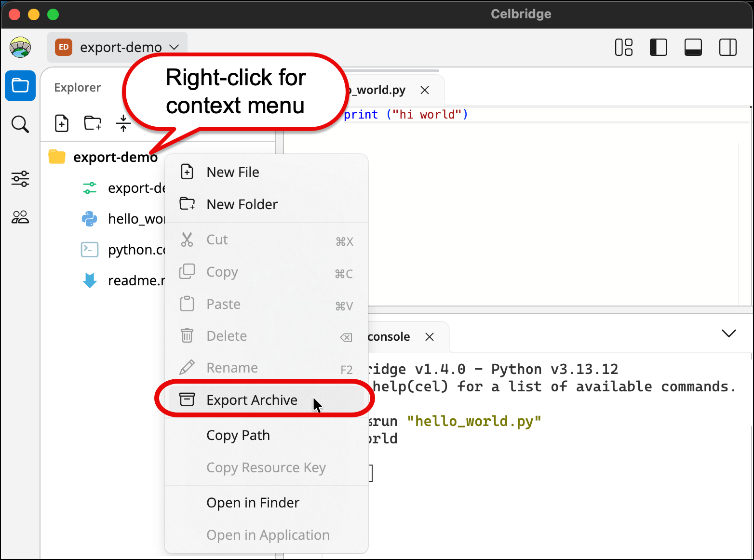754x560 pixels.
Task: Select Export Archive in the context menu
Action: [x=267, y=400]
